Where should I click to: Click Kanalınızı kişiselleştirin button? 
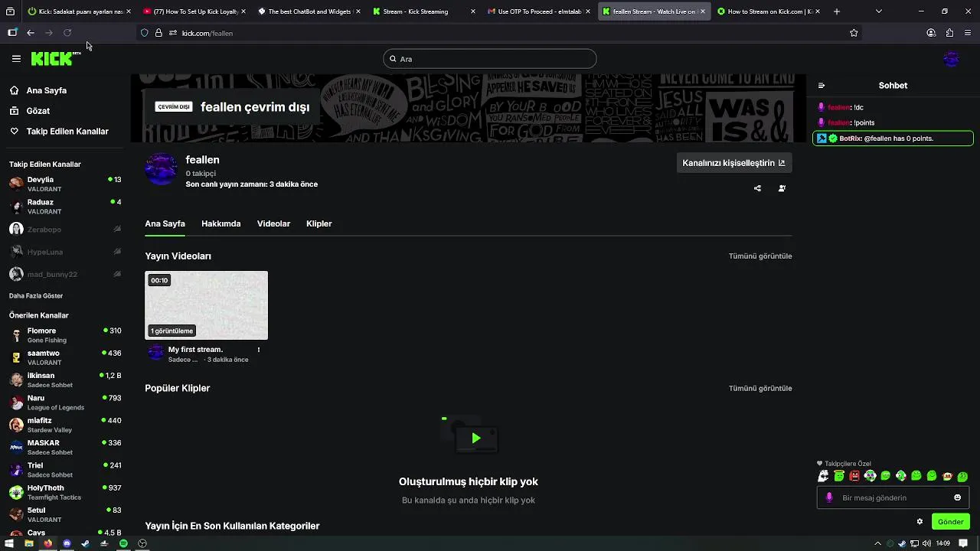click(x=733, y=163)
